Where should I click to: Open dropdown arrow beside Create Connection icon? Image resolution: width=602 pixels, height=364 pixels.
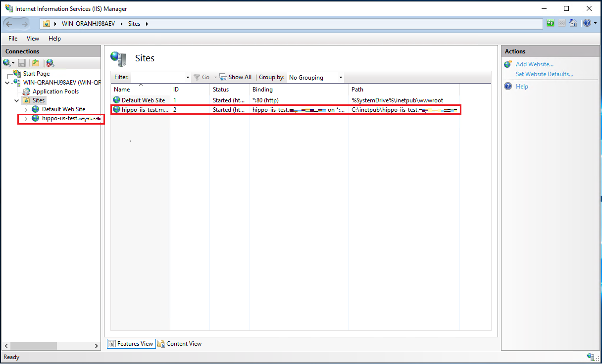(x=13, y=63)
